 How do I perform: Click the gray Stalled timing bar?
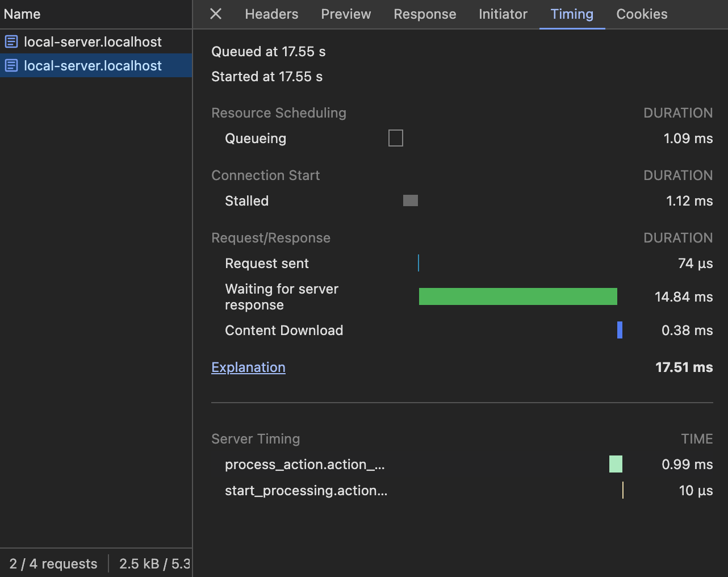coord(411,200)
